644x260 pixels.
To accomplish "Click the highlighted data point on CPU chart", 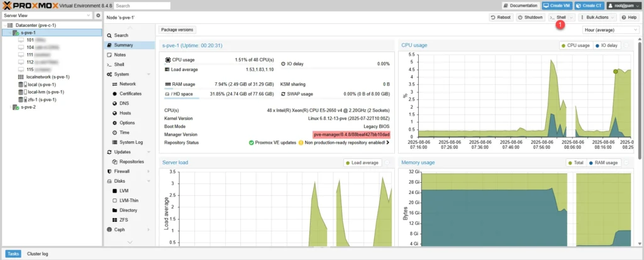I will (x=615, y=72).
